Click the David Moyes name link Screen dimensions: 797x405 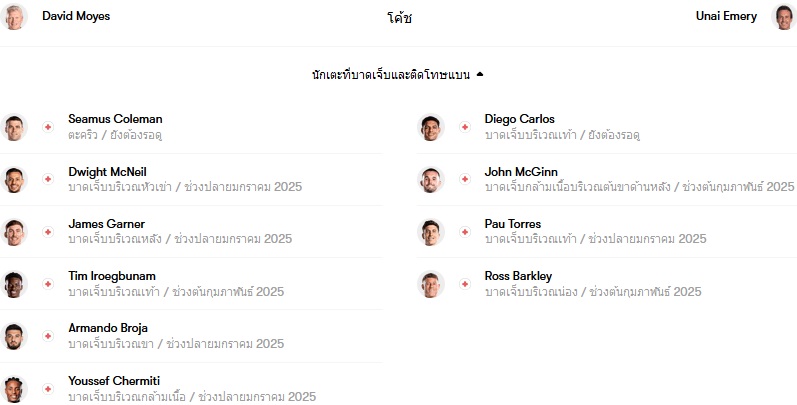(76, 16)
